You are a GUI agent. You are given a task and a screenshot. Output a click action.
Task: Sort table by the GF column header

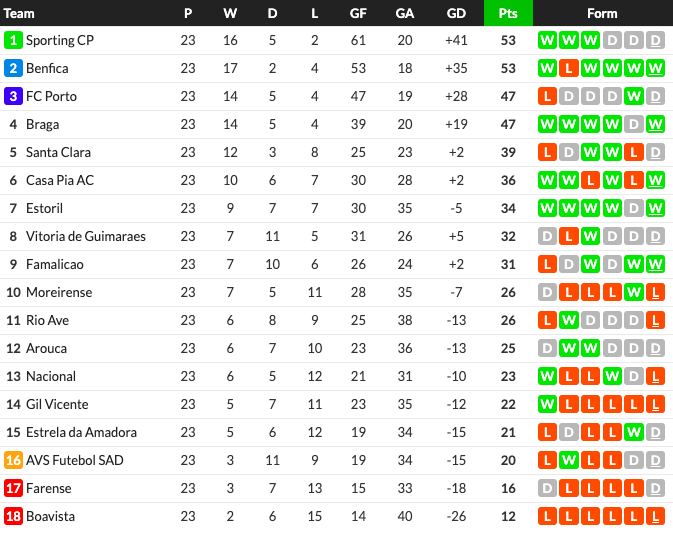click(x=358, y=13)
